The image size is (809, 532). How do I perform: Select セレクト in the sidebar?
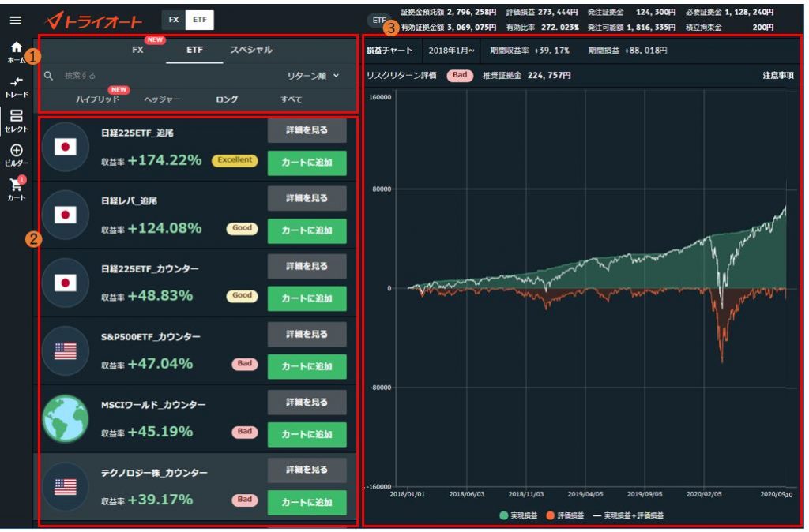(16, 121)
